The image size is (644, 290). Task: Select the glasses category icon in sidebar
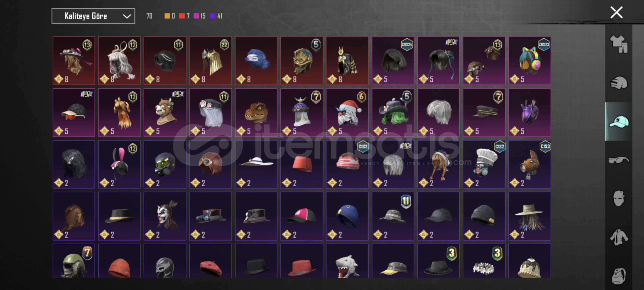click(x=619, y=160)
